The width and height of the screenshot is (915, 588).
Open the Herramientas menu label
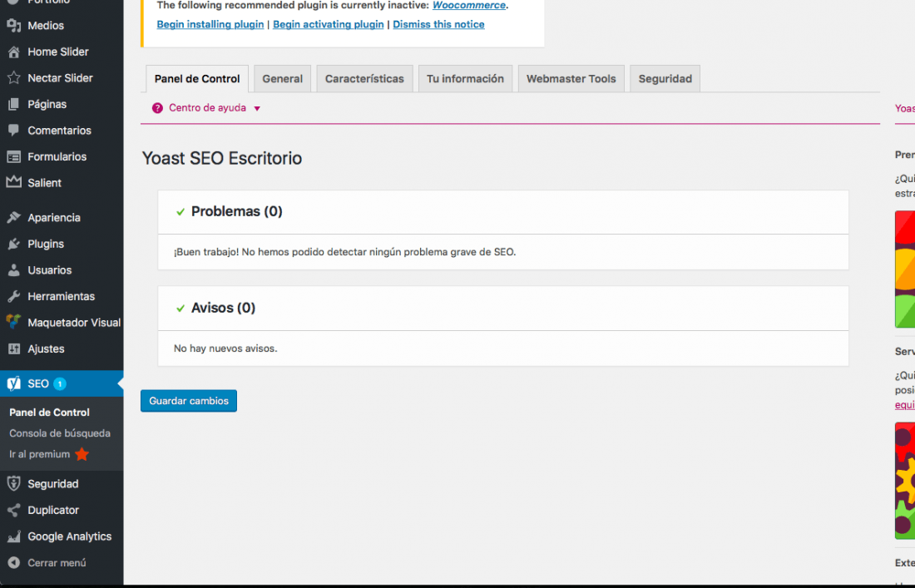click(62, 296)
